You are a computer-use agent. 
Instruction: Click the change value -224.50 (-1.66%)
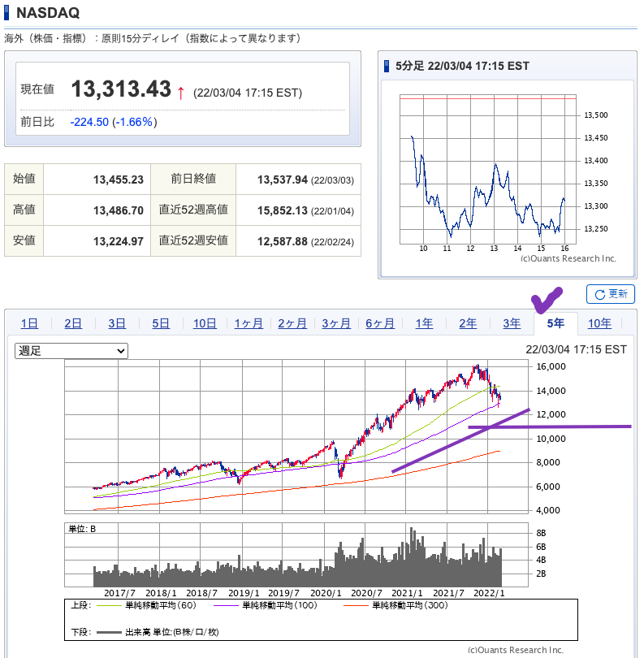pyautogui.click(x=114, y=122)
